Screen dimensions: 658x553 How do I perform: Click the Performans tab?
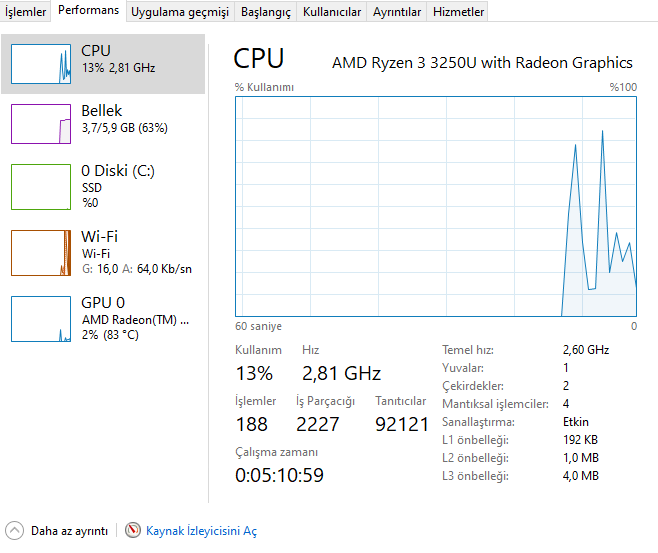tap(88, 11)
